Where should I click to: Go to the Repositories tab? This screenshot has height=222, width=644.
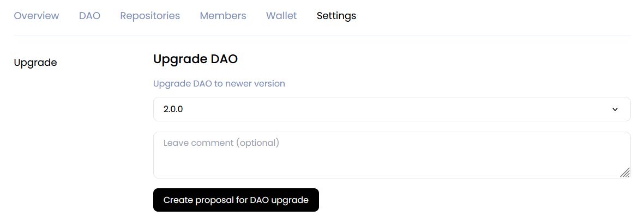(150, 16)
